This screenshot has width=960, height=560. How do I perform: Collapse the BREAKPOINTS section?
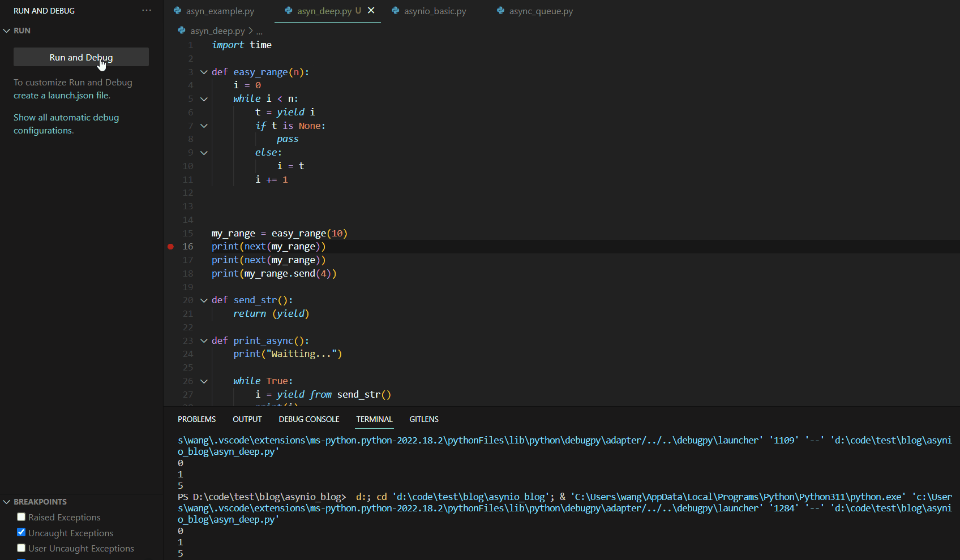click(7, 502)
